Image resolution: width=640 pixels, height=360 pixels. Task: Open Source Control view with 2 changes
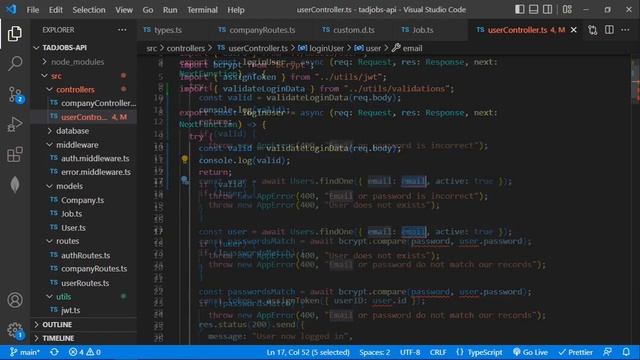point(16,95)
